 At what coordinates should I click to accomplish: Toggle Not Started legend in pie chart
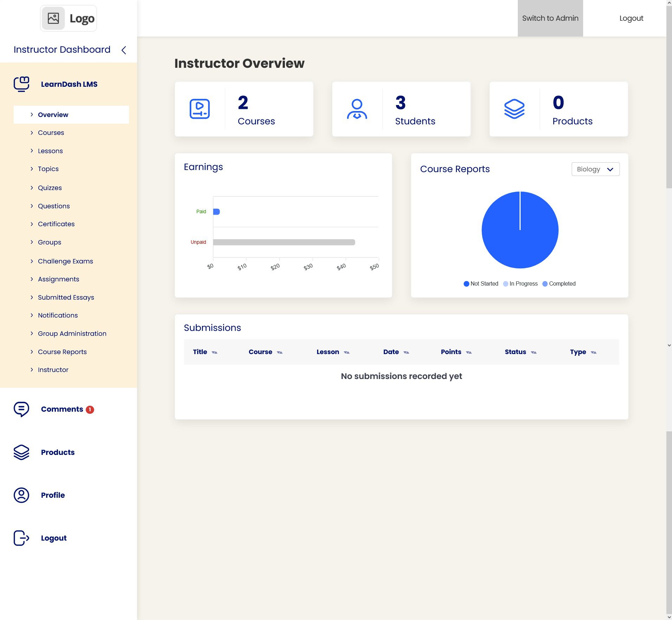pyautogui.click(x=481, y=284)
